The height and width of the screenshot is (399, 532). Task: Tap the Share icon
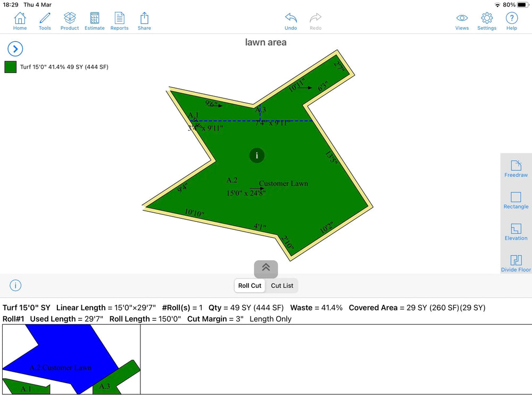click(x=144, y=21)
